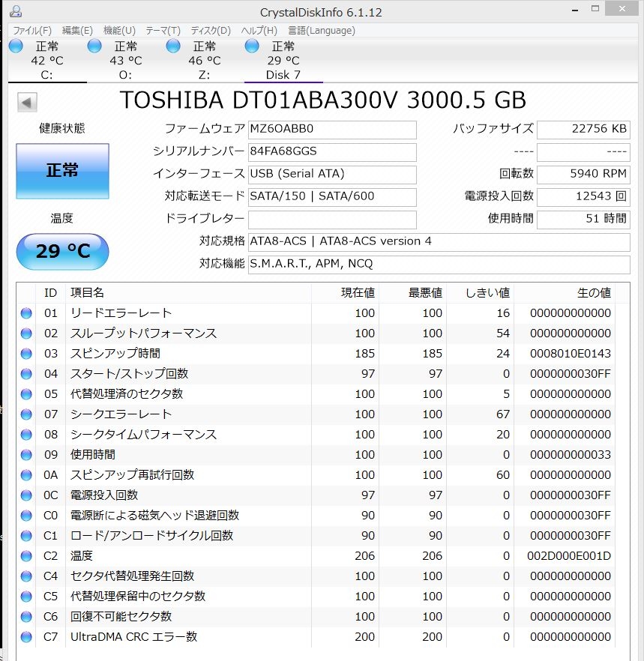
Task: Click raw value 000000000033 in 使用時間 row
Action: (571, 455)
